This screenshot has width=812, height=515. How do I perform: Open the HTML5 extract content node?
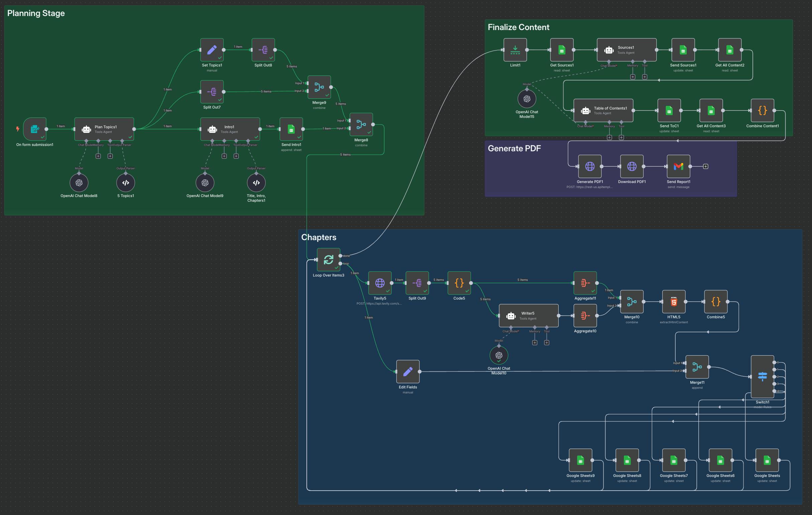673,302
